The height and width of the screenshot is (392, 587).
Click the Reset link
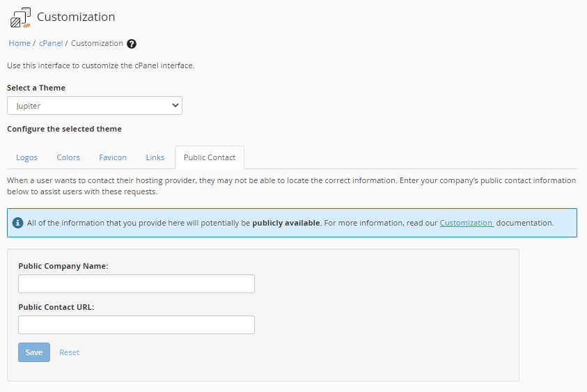pyautogui.click(x=69, y=352)
